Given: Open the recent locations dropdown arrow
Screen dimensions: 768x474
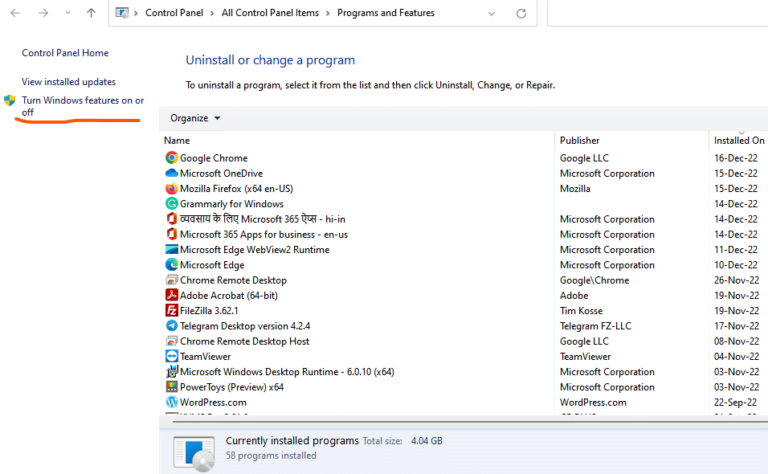Looking at the screenshot, I should coord(68,13).
